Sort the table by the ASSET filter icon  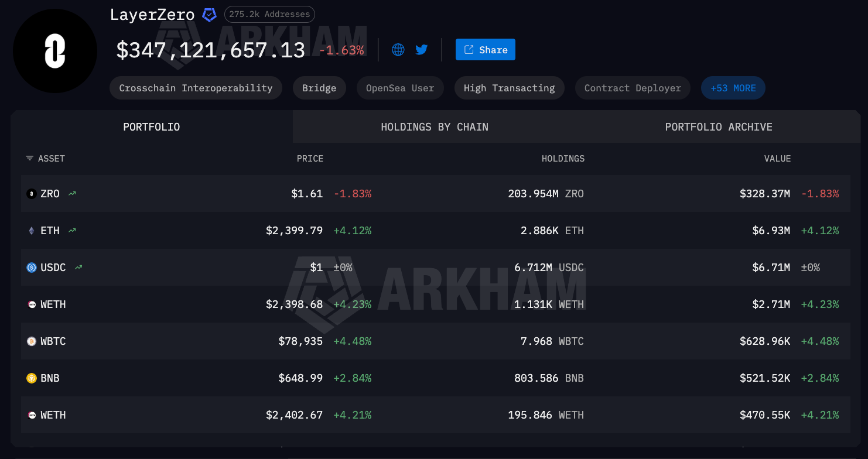coord(30,159)
